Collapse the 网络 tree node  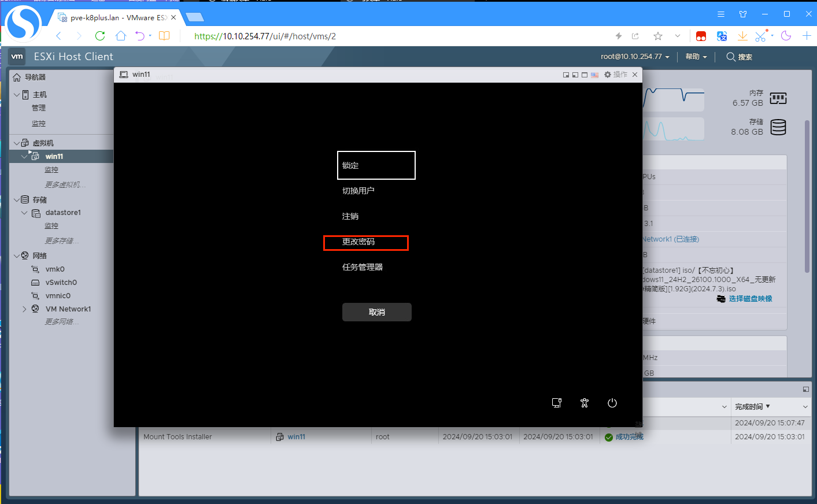point(17,255)
